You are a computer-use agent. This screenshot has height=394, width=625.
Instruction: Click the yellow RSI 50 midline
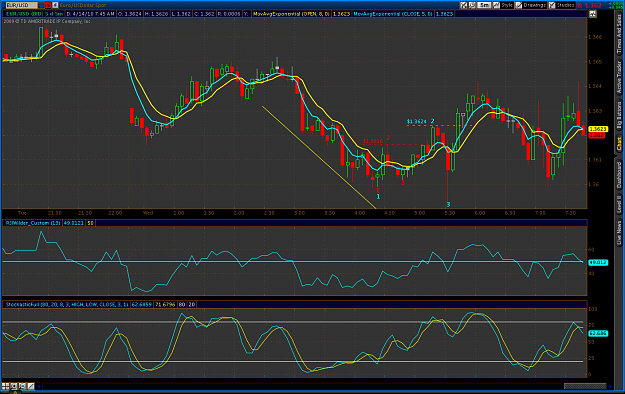pyautogui.click(x=293, y=262)
